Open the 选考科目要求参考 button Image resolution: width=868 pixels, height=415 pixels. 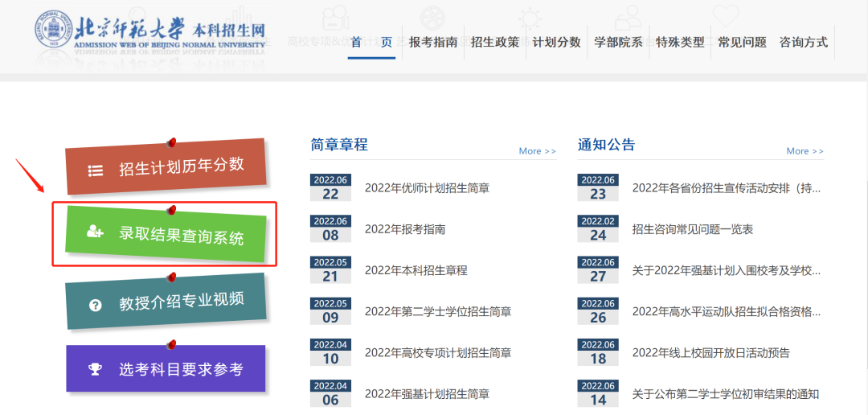click(166, 368)
